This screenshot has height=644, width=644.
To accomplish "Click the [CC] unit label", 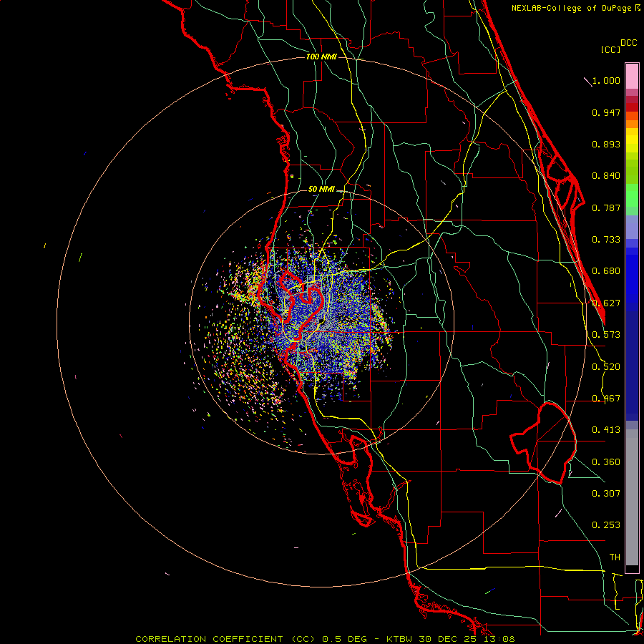I will click(x=611, y=49).
